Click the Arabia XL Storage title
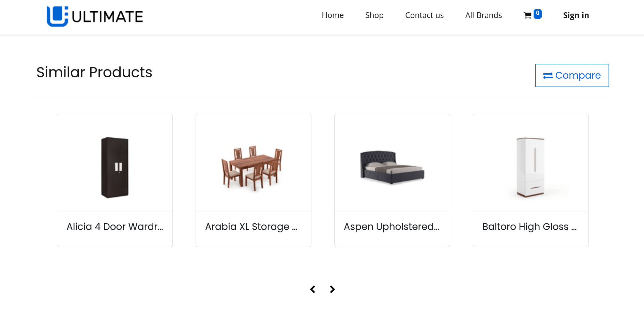The width and height of the screenshot is (644, 324). tap(251, 227)
